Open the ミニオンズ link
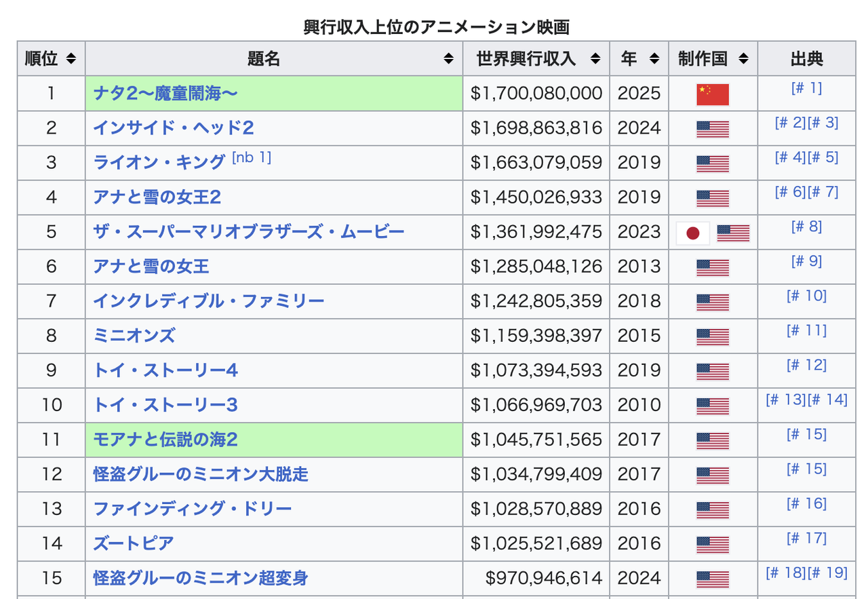The image size is (868, 599). (134, 335)
